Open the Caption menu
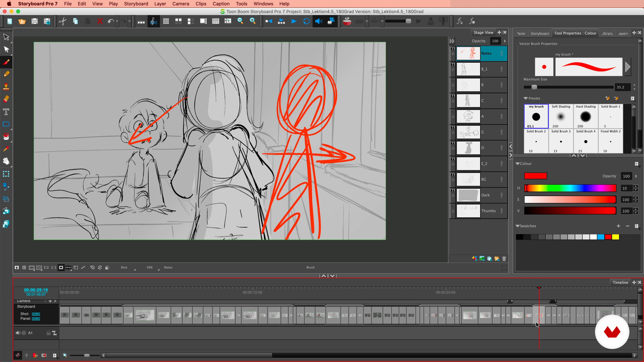Viewport: 644px width, 362px height. pyautogui.click(x=221, y=4)
